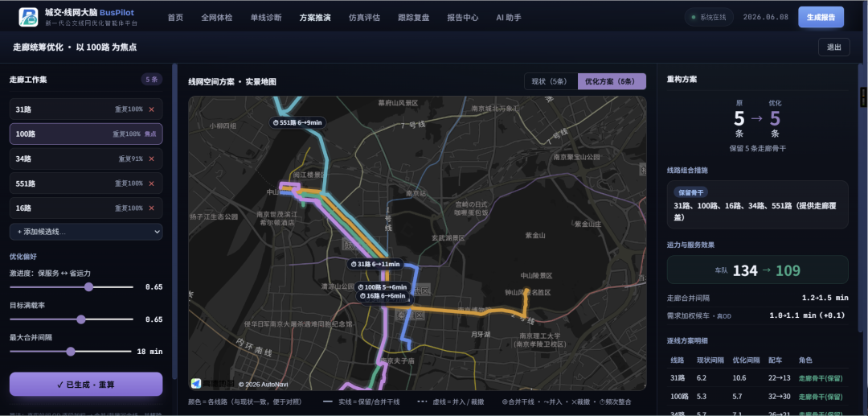Switch to 现状（5条）view

[x=551, y=81]
